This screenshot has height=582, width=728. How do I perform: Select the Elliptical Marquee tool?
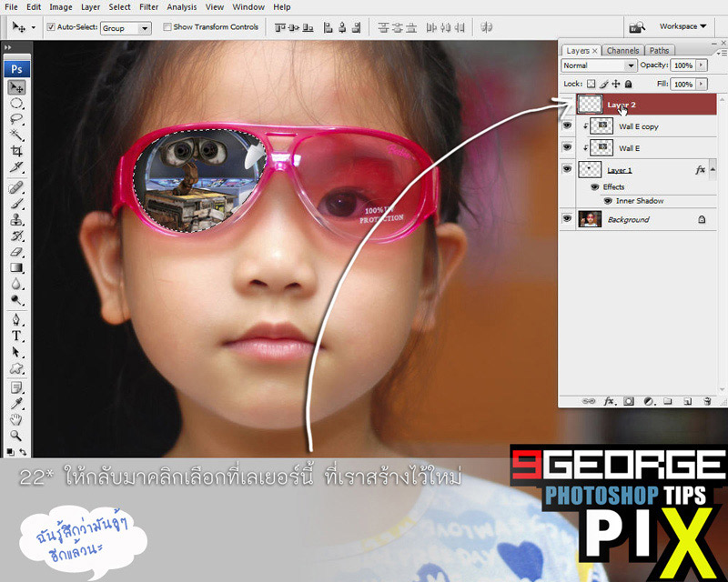16,103
